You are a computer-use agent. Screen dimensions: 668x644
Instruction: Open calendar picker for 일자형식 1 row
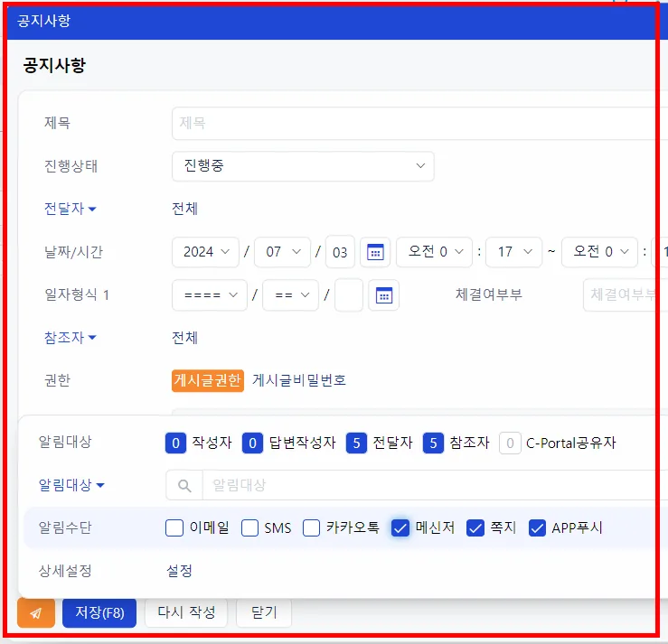pyautogui.click(x=384, y=295)
